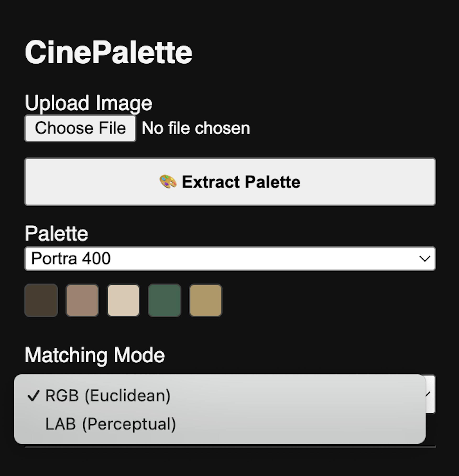Click the checkmark beside RGB (Euclidean)
The height and width of the screenshot is (476, 459).
[33, 396]
